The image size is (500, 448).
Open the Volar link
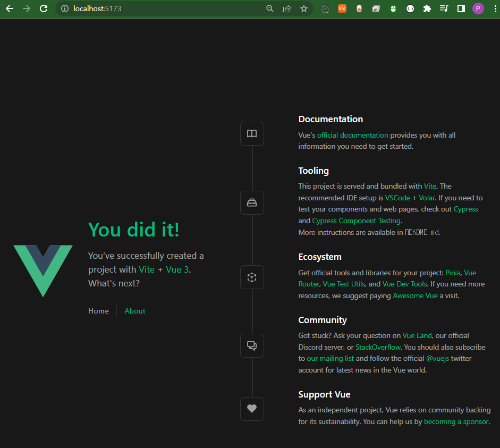pos(427,198)
